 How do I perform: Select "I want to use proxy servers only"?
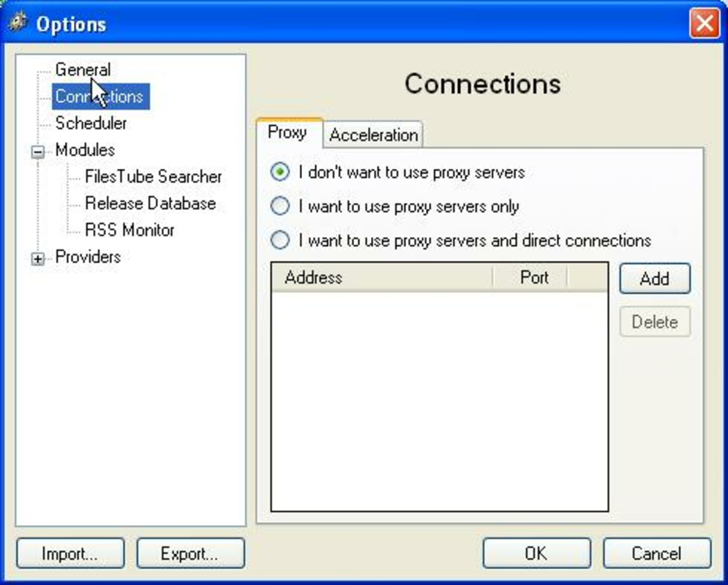(279, 206)
